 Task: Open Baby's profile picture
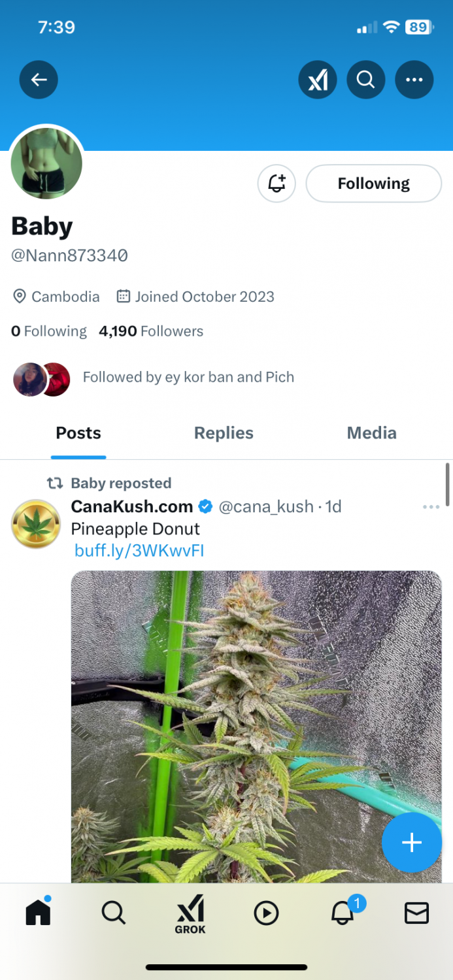pos(47,163)
